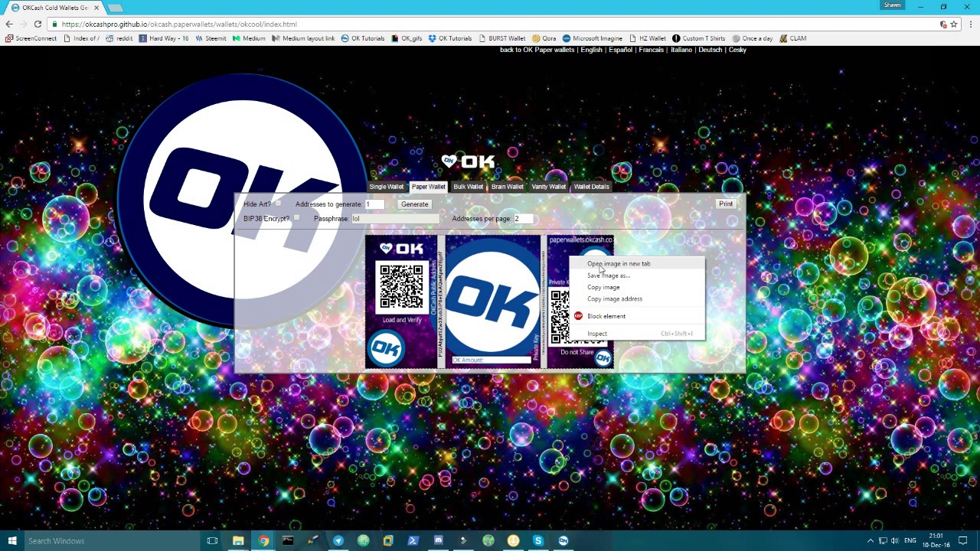
Task: Focus the 'Addresses per page' field
Action: click(x=524, y=219)
